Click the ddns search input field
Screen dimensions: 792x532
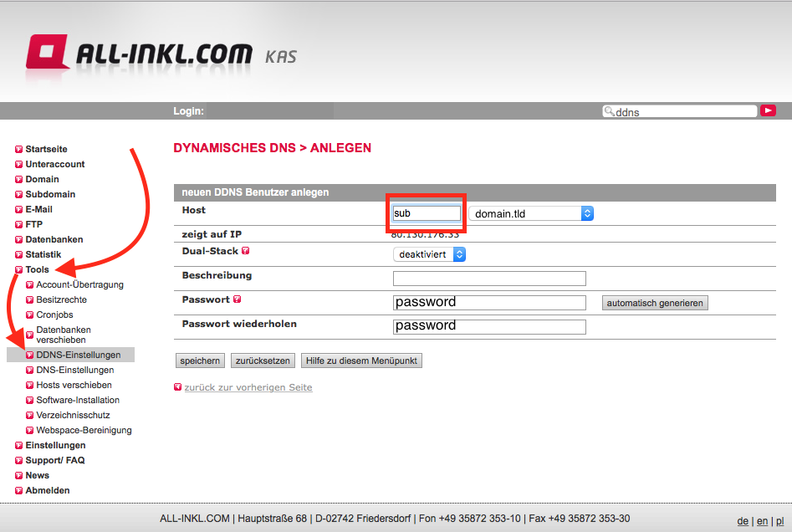coord(679,111)
